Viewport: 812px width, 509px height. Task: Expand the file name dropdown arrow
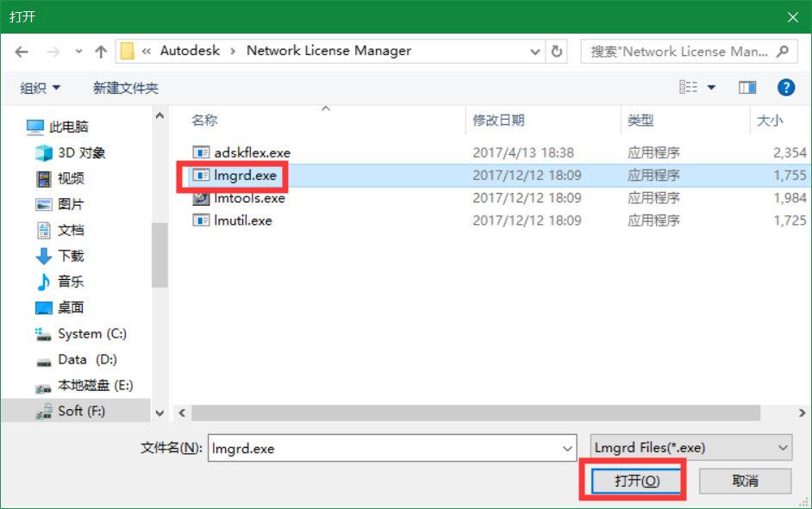click(x=567, y=449)
